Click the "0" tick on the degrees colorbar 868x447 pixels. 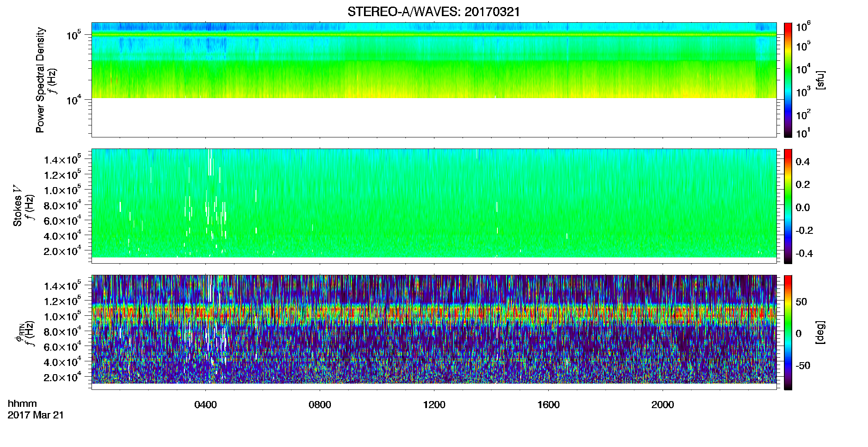tap(798, 334)
